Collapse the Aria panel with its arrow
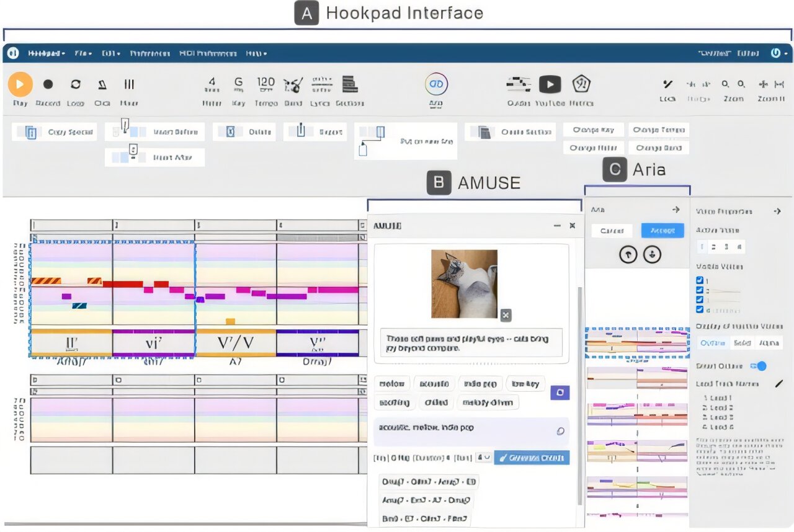Screen dimensions: 794x532 point(676,210)
